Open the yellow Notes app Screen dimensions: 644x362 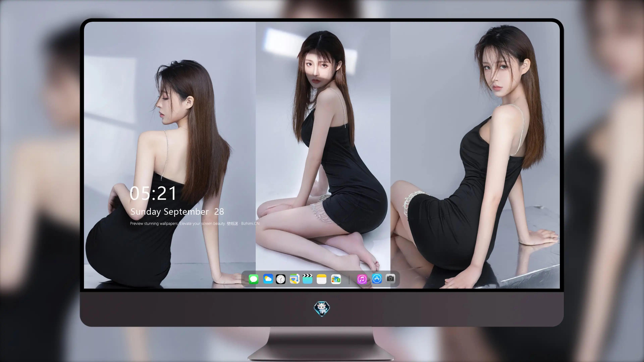tap(321, 279)
